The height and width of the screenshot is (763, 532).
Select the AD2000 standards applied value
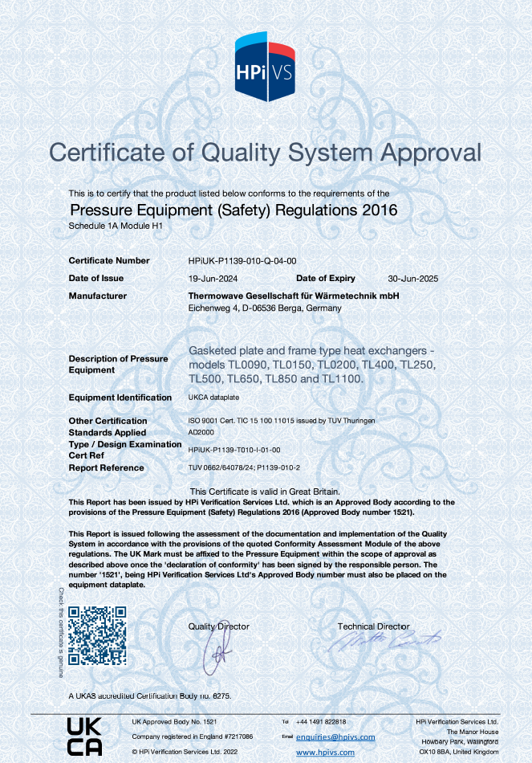point(200,432)
